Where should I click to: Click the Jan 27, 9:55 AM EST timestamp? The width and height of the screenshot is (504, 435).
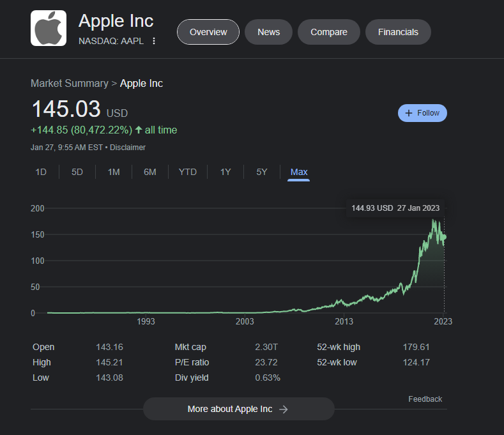(x=66, y=148)
